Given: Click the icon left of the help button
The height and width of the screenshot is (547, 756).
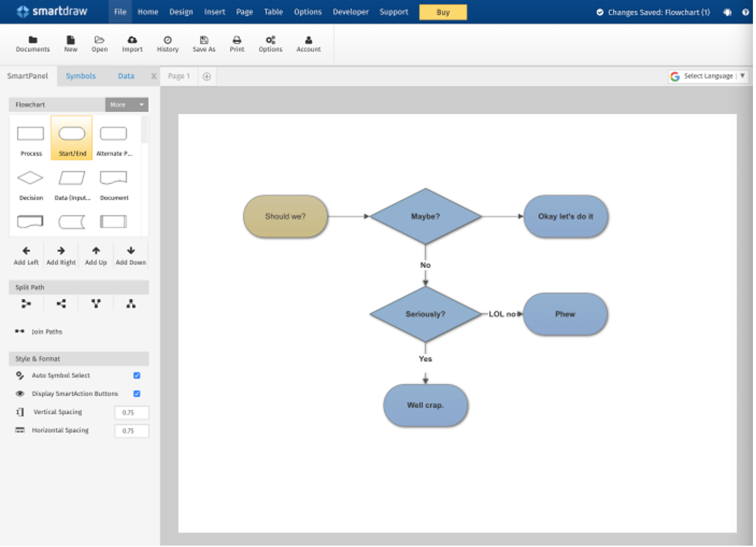Looking at the screenshot, I should point(727,12).
